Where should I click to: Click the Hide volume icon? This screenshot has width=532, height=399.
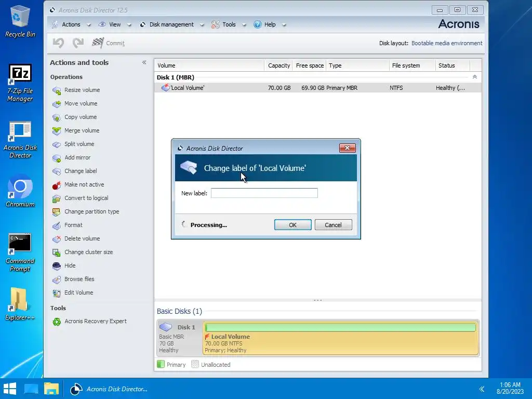[56, 266]
